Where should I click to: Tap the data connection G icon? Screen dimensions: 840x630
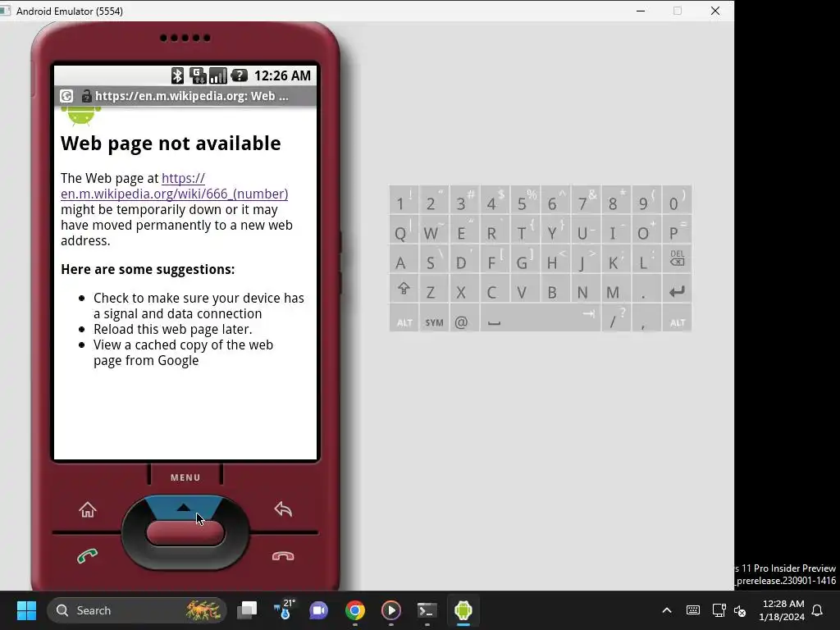point(198,75)
